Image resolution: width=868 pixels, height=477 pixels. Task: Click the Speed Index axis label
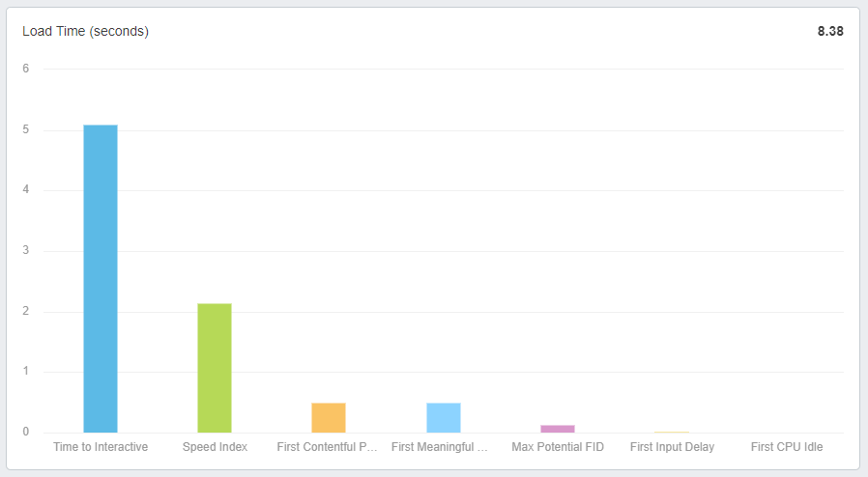[215, 447]
